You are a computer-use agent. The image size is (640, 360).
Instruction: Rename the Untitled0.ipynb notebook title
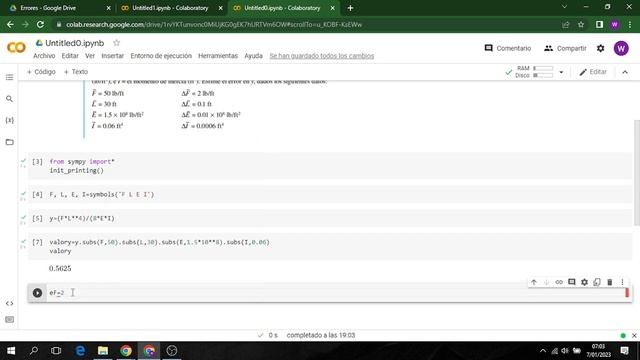[x=75, y=43]
